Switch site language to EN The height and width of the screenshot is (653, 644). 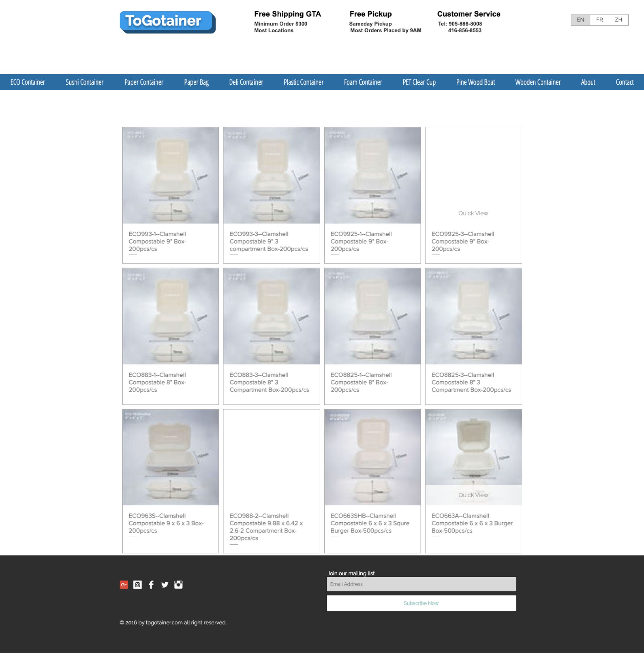click(x=580, y=20)
